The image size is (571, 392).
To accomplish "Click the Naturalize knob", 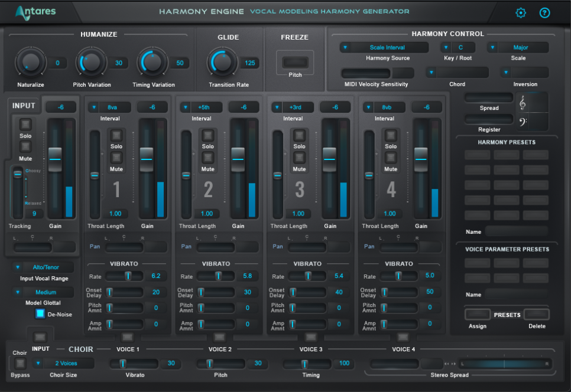I will click(x=31, y=63).
